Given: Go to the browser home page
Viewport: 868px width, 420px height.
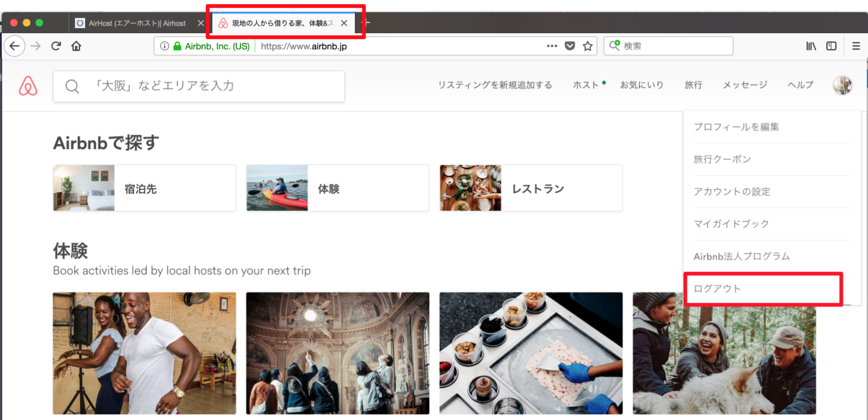Looking at the screenshot, I should click(x=76, y=46).
